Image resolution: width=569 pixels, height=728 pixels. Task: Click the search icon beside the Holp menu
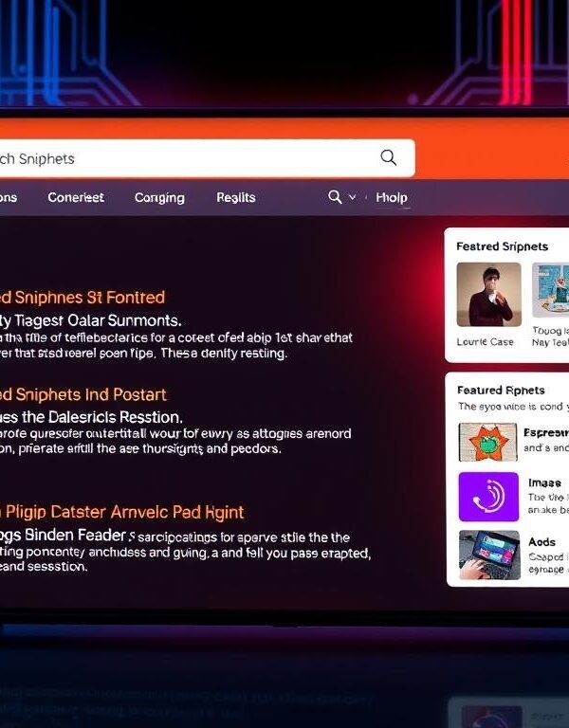coord(335,197)
